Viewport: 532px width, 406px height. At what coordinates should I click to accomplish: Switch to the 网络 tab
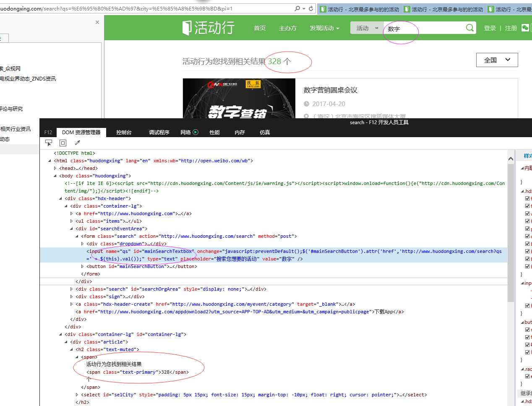(x=185, y=132)
